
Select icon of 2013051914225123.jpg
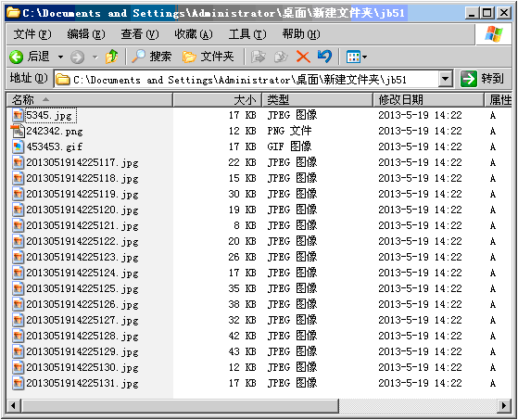18,257
